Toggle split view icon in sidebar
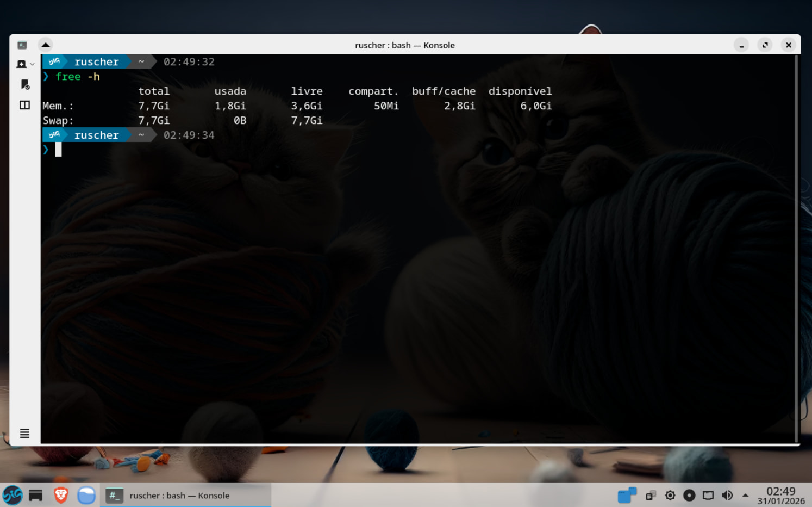The image size is (812, 507). click(24, 105)
